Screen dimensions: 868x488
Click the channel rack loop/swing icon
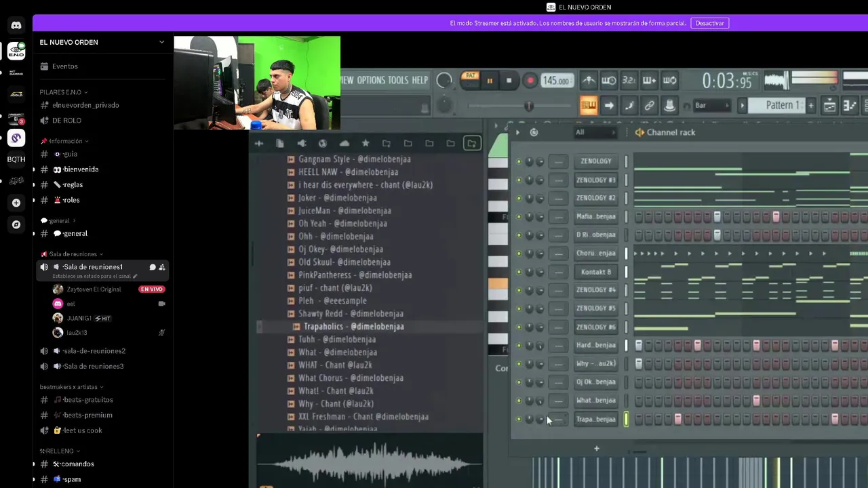[x=534, y=132]
